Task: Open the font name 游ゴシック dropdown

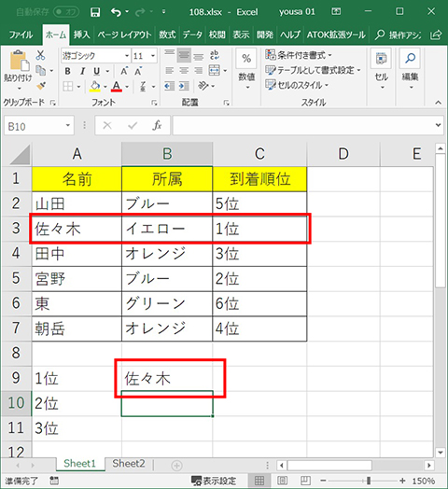Action: click(127, 56)
